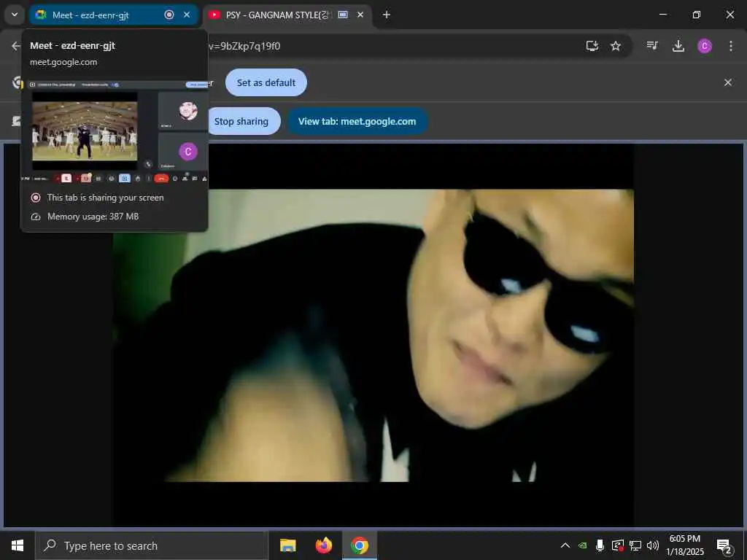The height and width of the screenshot is (560, 747).
Task: Open Chrome downloads icon
Action: point(678,46)
